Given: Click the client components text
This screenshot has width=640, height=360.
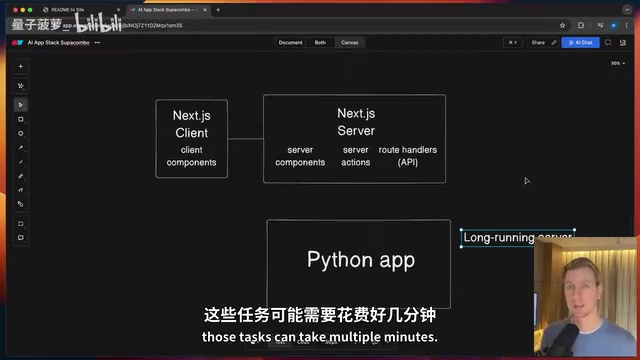Looking at the screenshot, I should click(x=191, y=156).
